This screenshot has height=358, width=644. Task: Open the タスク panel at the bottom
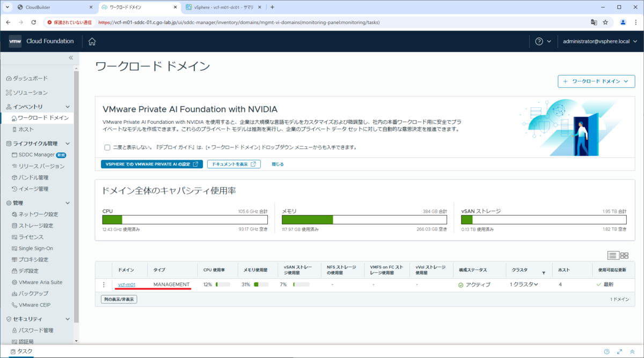pyautogui.click(x=22, y=352)
